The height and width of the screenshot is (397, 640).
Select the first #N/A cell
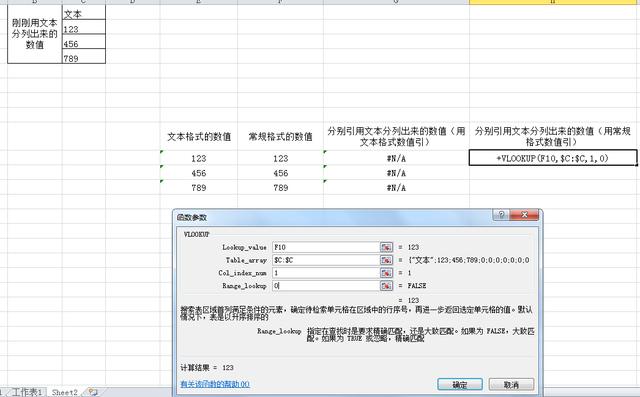click(396, 158)
